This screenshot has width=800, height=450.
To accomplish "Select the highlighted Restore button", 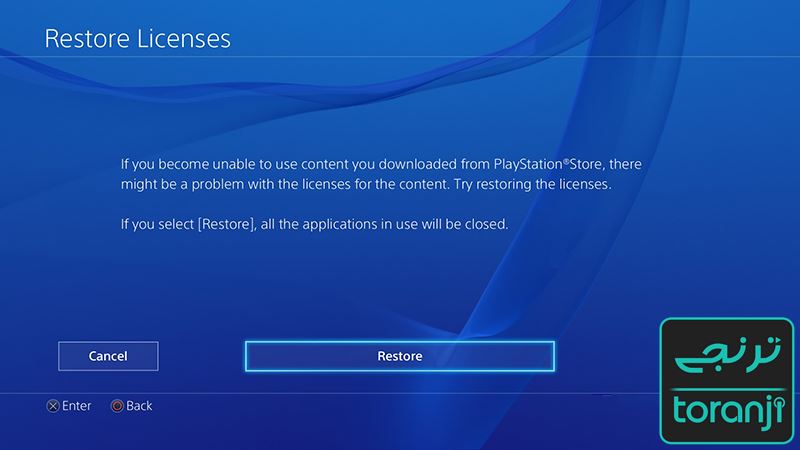I will pos(399,356).
